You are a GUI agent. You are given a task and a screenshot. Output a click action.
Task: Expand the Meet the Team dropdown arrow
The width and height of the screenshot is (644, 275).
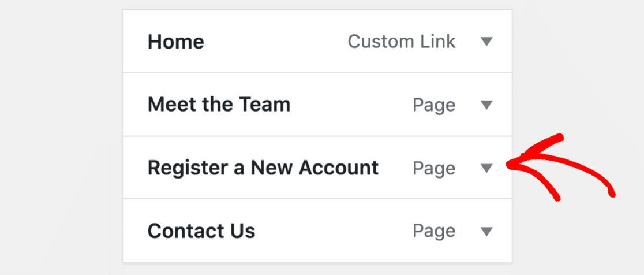pyautogui.click(x=486, y=105)
